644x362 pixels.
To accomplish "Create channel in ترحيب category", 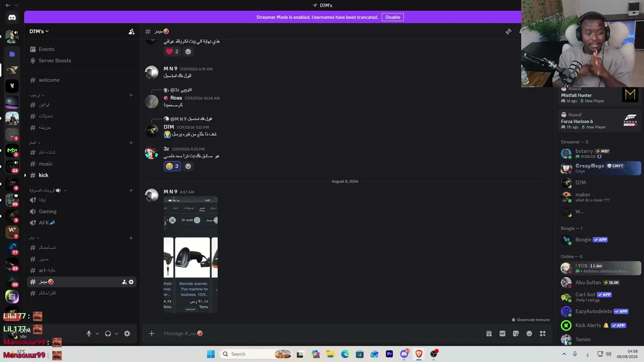I will (131, 95).
